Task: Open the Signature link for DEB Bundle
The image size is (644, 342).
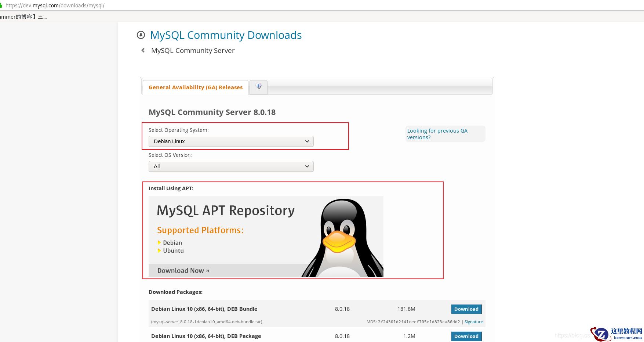Action: 473,322
